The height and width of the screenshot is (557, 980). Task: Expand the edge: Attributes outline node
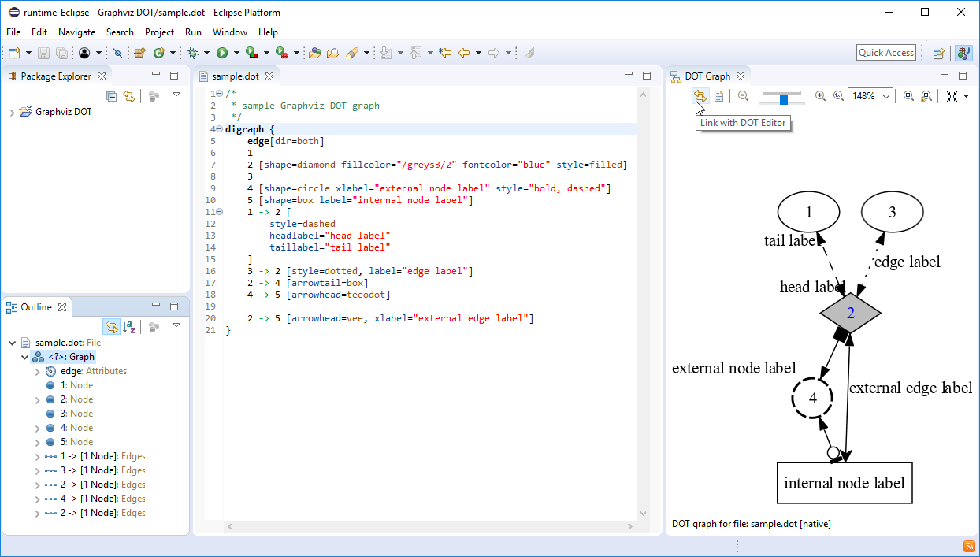[37, 372]
